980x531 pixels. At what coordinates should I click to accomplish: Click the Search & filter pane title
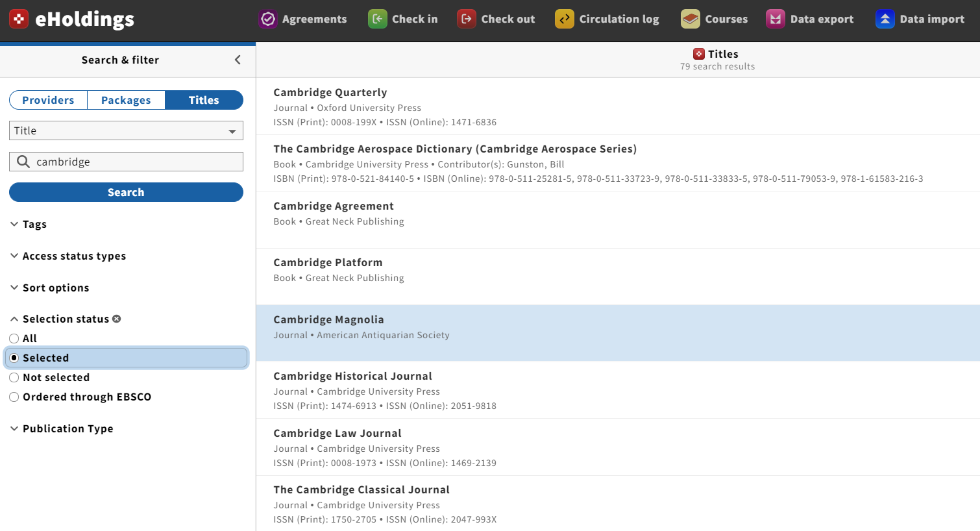click(x=120, y=60)
